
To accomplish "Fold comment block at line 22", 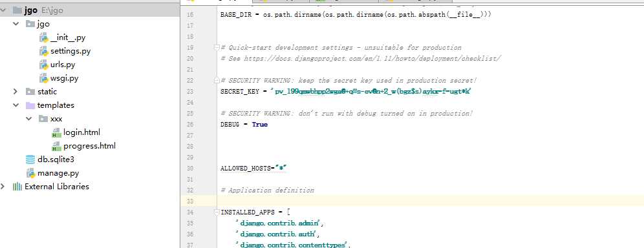I will pyautogui.click(x=217, y=80).
